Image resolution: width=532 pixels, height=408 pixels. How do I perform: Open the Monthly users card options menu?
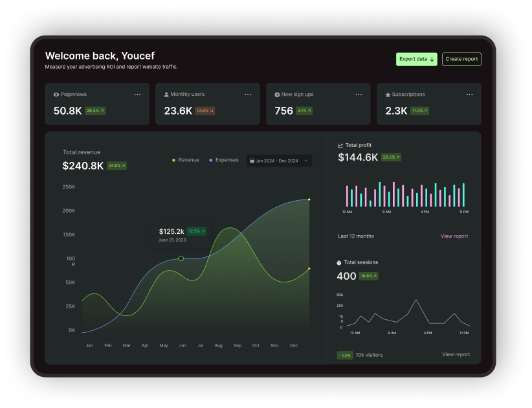point(248,95)
